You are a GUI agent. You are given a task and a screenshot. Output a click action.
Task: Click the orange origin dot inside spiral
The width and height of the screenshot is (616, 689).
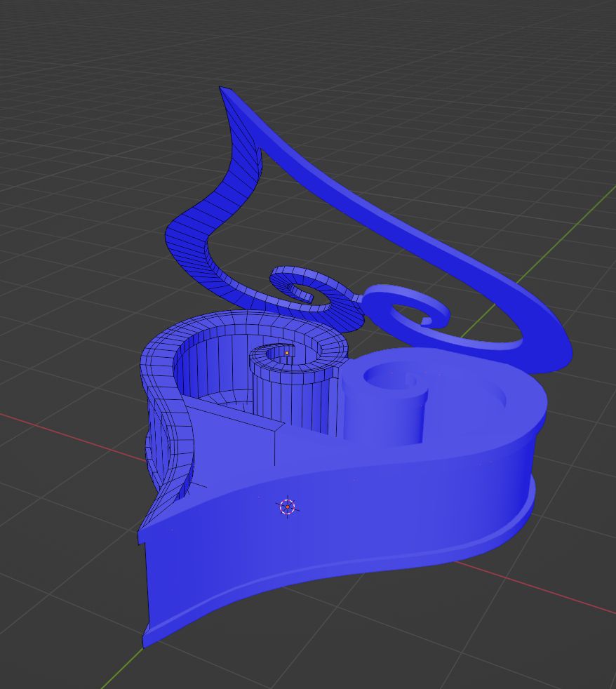click(x=287, y=353)
